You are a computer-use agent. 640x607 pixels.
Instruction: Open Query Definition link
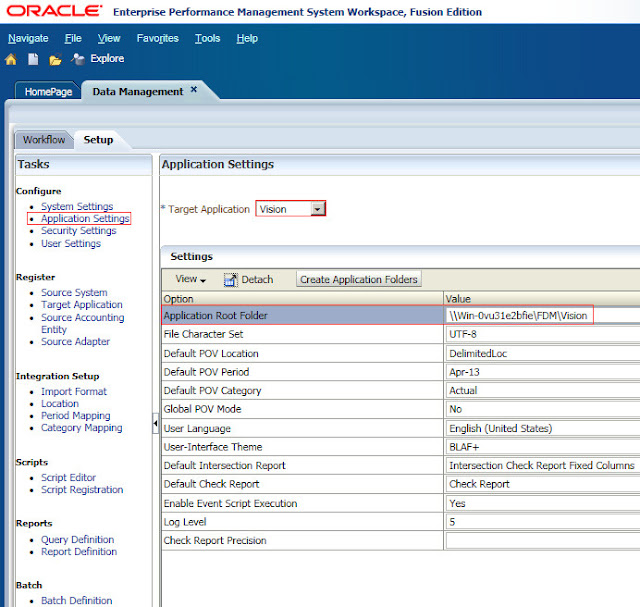(77, 539)
